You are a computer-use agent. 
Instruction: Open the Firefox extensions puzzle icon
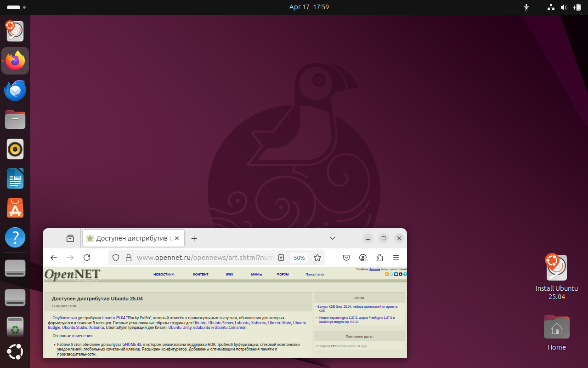pyautogui.click(x=379, y=258)
